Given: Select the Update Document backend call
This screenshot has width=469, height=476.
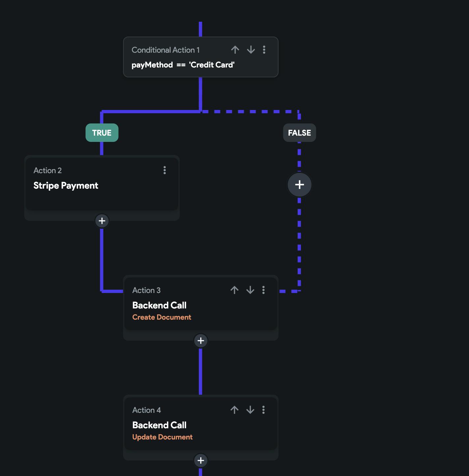Looking at the screenshot, I should [x=162, y=437].
